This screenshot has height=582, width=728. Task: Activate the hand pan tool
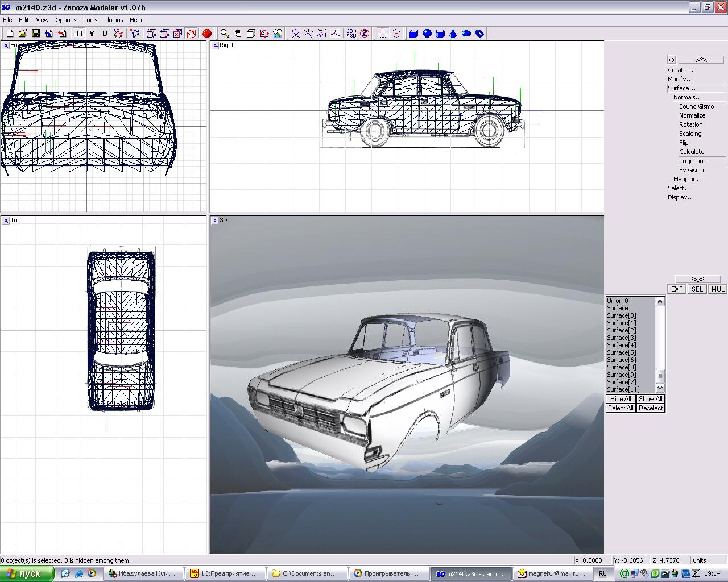(x=238, y=34)
